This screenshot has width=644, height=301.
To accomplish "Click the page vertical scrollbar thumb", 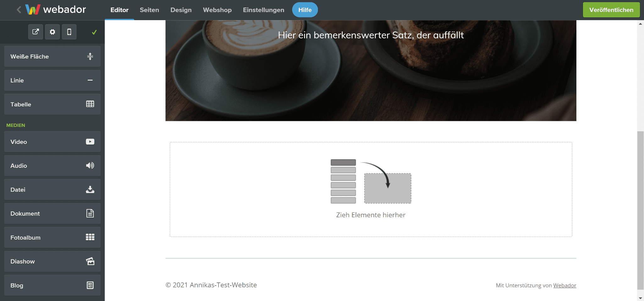I will point(640,210).
